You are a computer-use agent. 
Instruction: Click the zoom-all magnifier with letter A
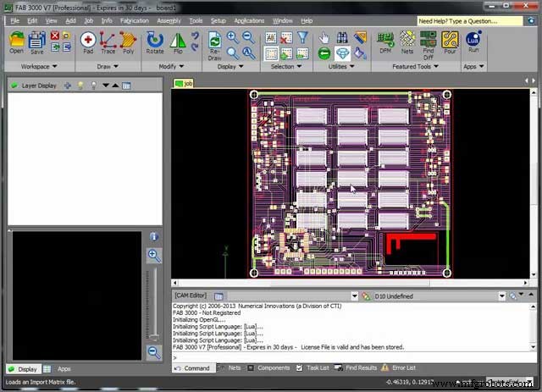click(248, 52)
